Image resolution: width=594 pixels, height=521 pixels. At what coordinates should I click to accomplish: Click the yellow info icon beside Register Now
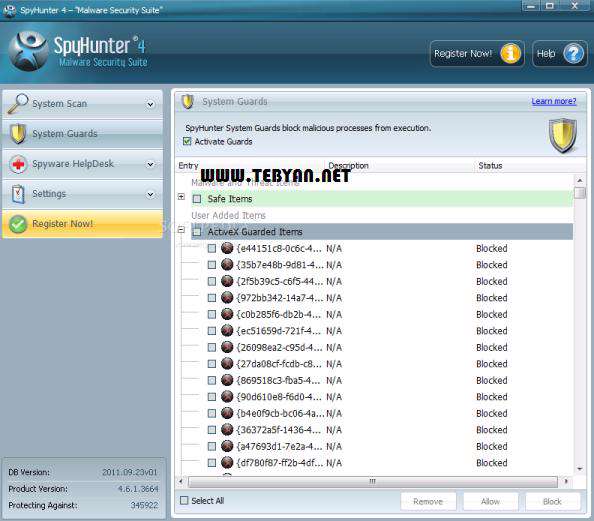coord(510,54)
